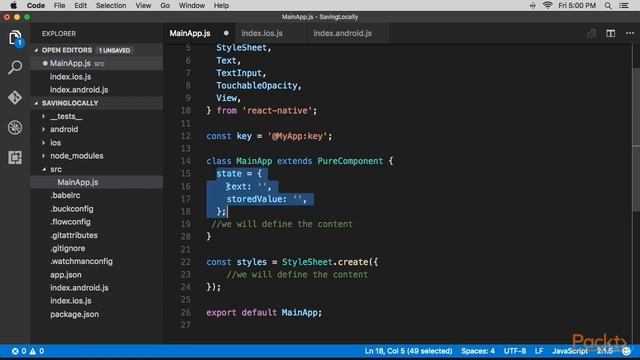Viewport: 640px width, 360px height.
Task: Click the open changes icon in editor toolbar
Action: [591, 33]
